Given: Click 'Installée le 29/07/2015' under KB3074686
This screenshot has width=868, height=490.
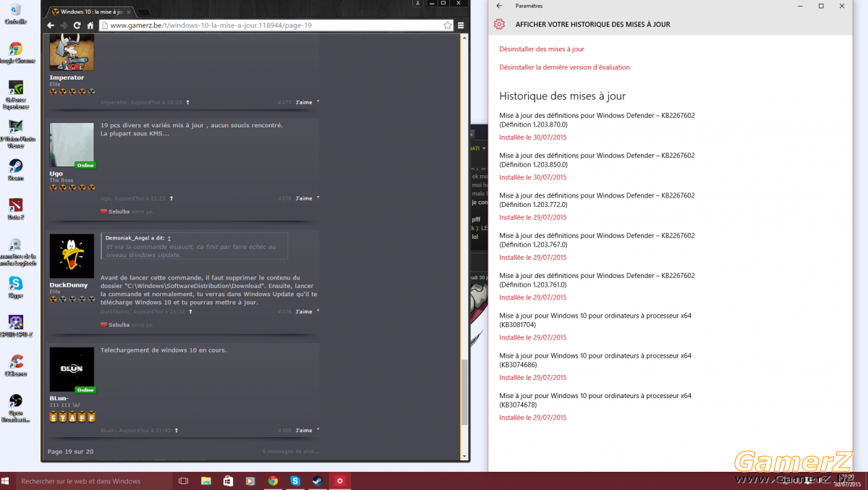Looking at the screenshot, I should pyautogui.click(x=533, y=378).
